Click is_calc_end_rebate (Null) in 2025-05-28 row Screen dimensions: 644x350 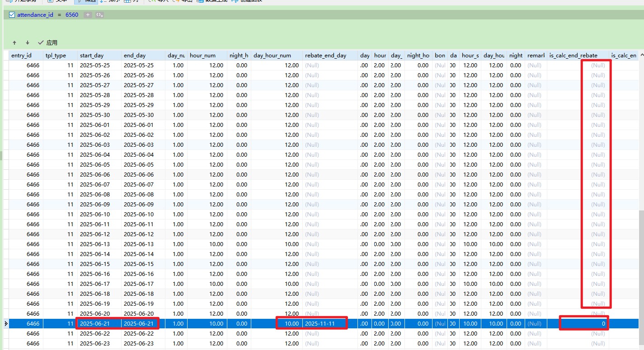578,95
